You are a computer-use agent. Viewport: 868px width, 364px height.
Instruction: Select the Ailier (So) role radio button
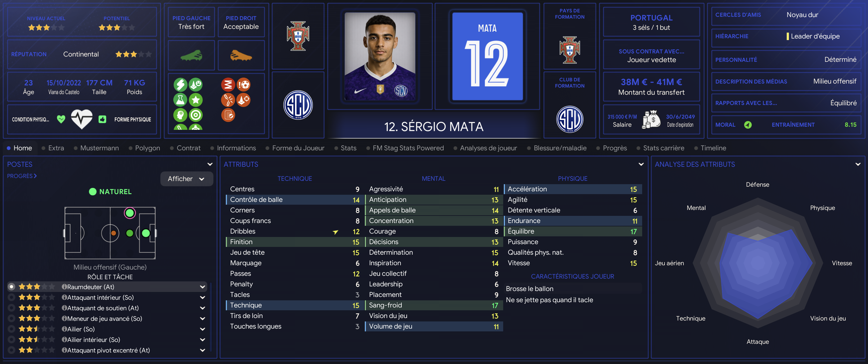11,329
